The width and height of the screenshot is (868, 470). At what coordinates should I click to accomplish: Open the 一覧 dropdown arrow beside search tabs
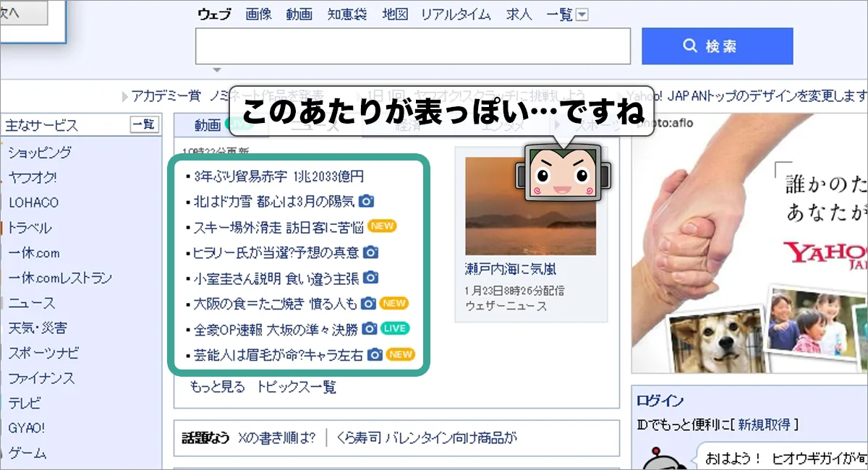582,14
